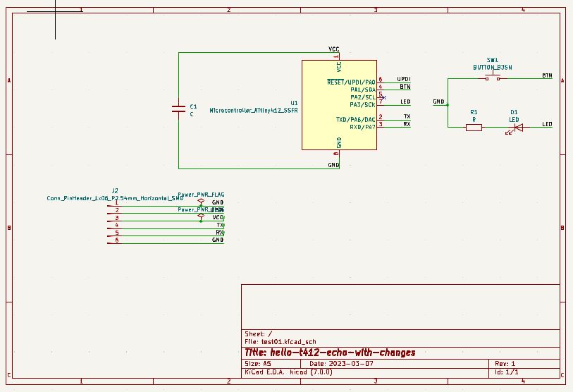Select the BTN label right of SW1
This screenshot has width=573, height=392.
pyautogui.click(x=547, y=75)
